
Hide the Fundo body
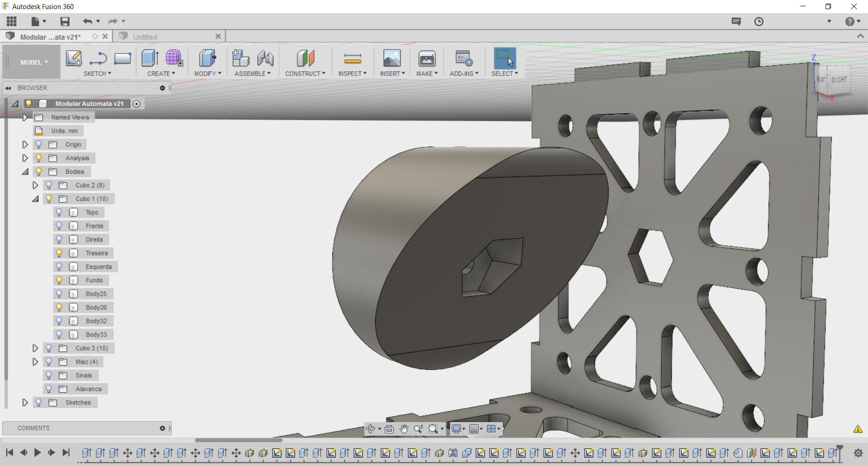59,280
